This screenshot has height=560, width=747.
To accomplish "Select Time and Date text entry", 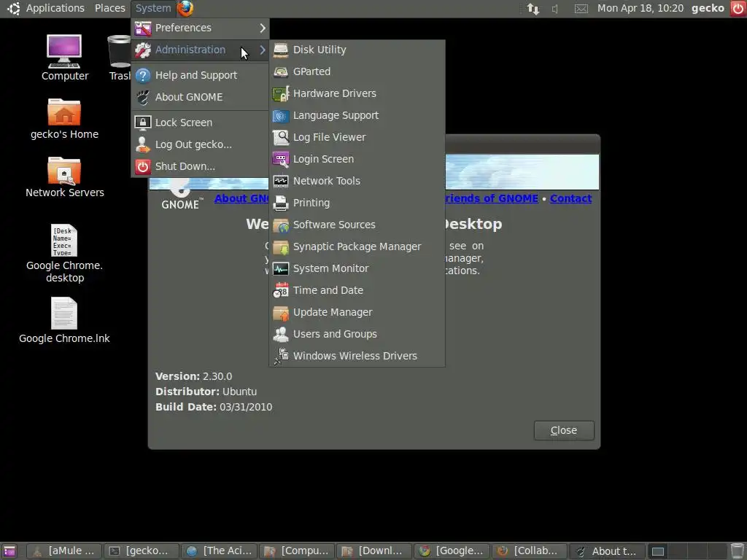I will coord(328,290).
